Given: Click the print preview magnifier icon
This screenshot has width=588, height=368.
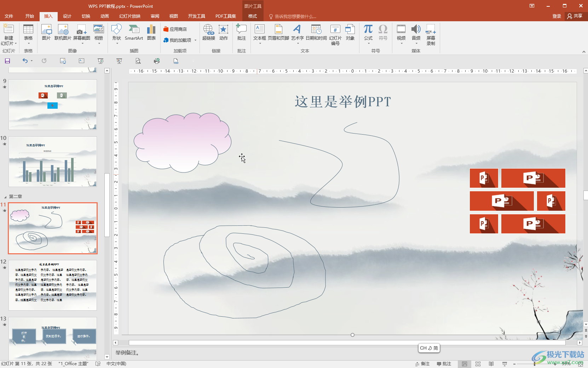Looking at the screenshot, I should click(x=138, y=61).
